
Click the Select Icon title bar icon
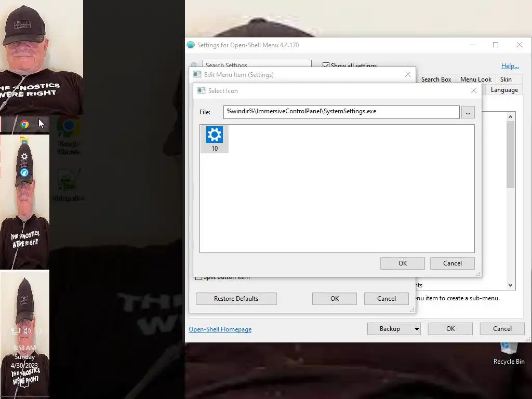tap(201, 90)
